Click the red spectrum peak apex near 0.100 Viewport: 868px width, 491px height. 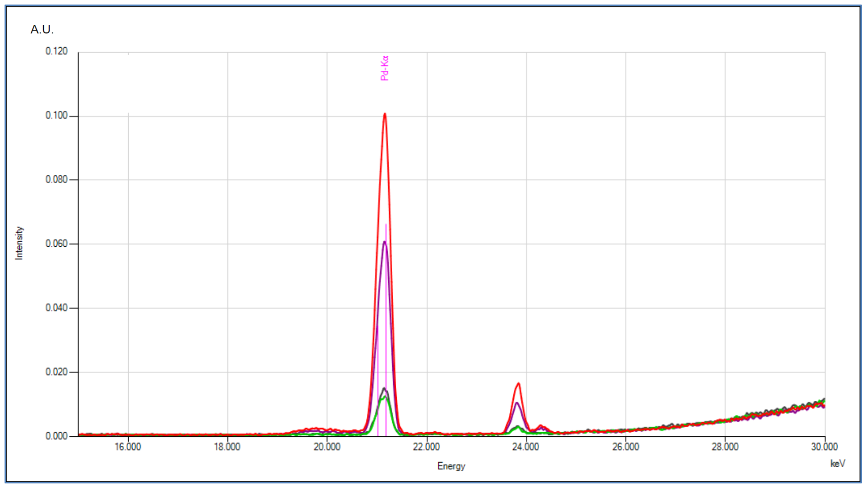click(x=385, y=114)
